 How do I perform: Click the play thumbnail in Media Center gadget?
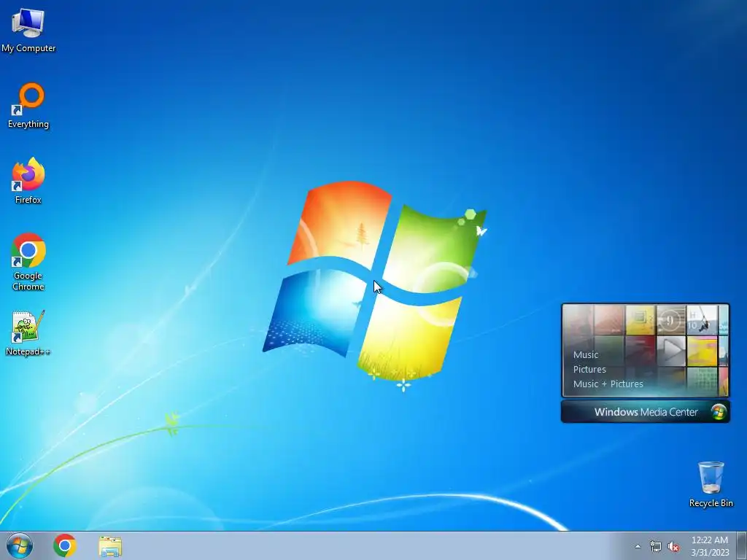pos(671,351)
